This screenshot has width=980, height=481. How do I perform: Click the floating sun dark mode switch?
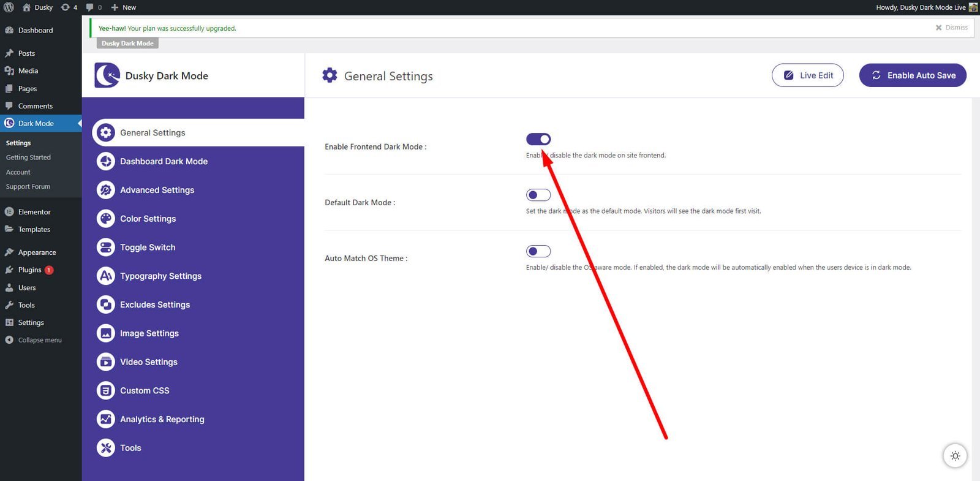(x=955, y=456)
